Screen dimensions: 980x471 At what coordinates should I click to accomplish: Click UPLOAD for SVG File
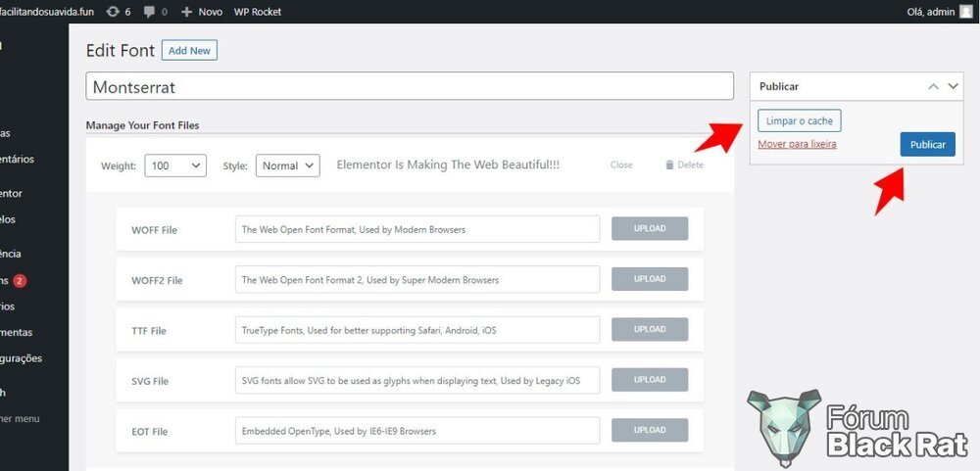650,380
